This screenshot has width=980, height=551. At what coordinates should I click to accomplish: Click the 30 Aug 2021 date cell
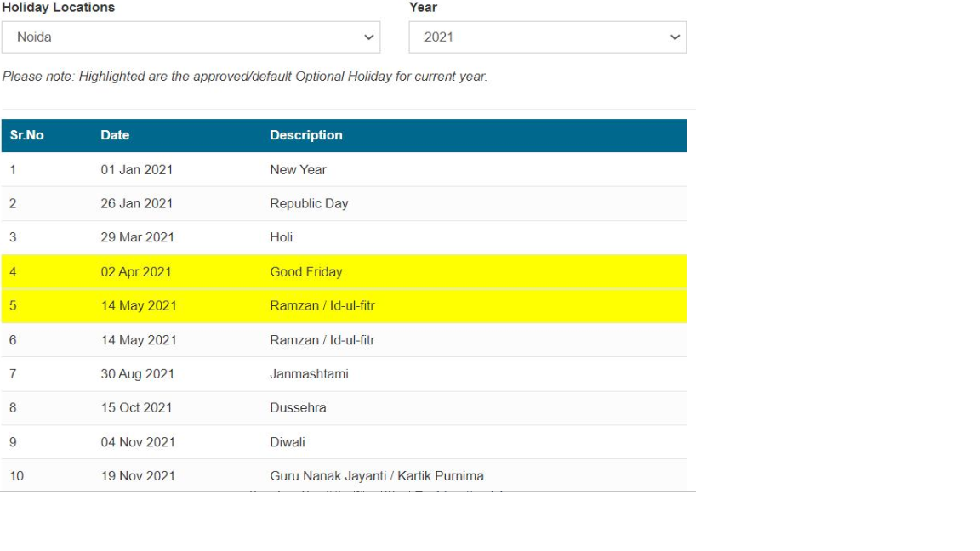coord(137,374)
